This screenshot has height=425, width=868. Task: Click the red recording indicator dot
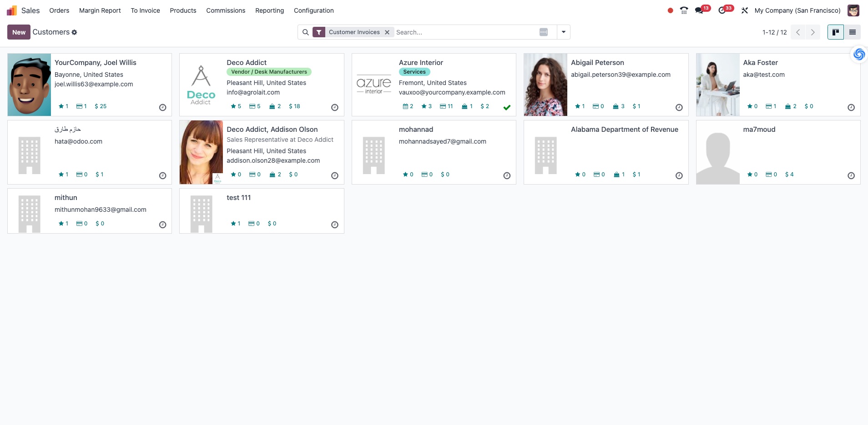(x=670, y=10)
